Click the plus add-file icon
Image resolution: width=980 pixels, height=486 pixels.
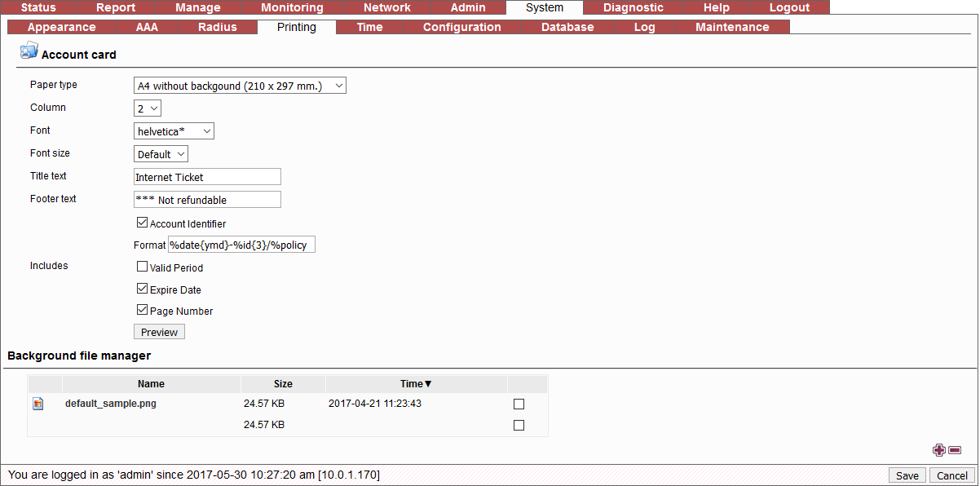939,449
